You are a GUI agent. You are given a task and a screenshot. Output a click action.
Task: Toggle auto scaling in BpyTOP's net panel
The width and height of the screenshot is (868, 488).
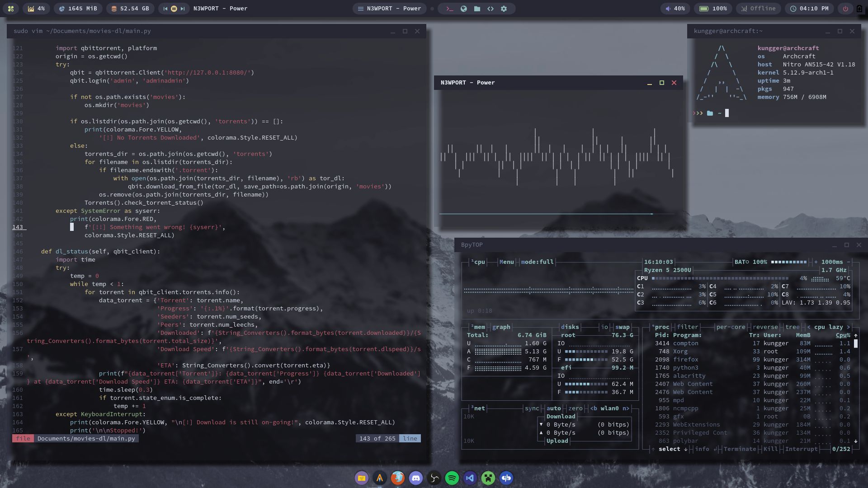point(553,408)
